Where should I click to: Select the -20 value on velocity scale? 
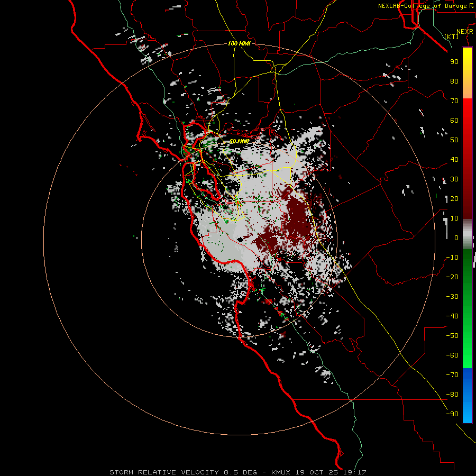point(452,277)
